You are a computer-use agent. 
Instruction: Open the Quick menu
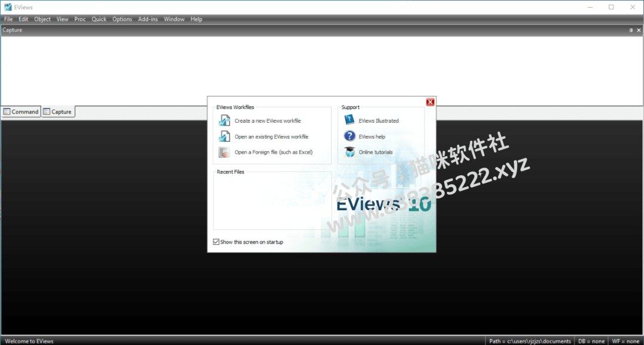point(99,19)
